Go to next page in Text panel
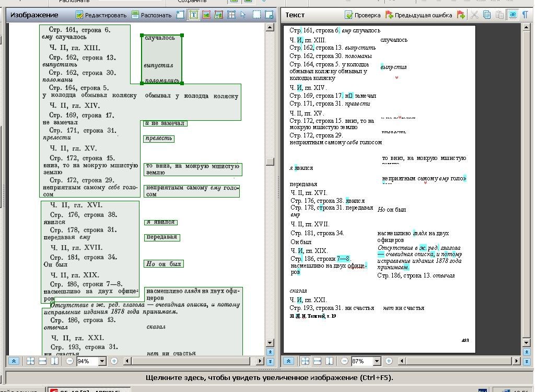Viewport: 537px width, 392px height. [527, 361]
